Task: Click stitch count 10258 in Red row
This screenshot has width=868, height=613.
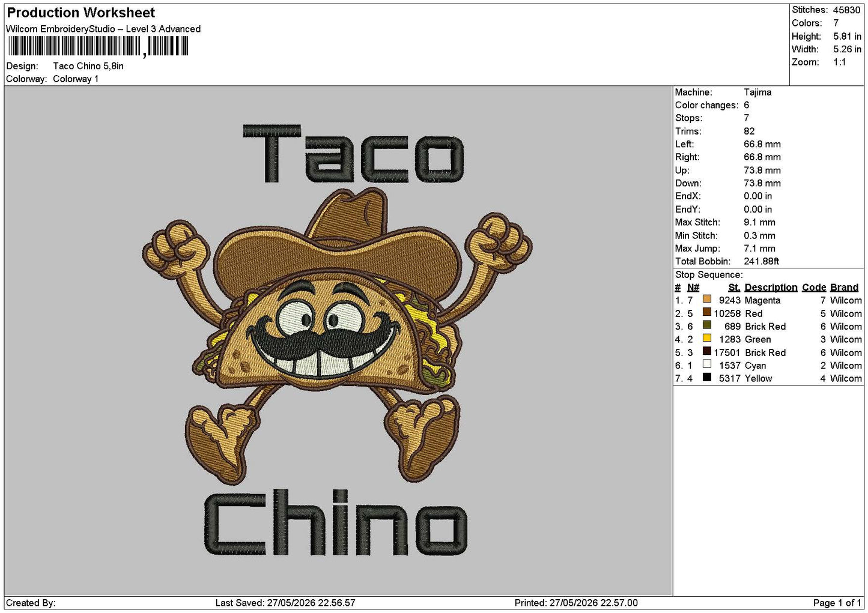Action: pos(727,314)
